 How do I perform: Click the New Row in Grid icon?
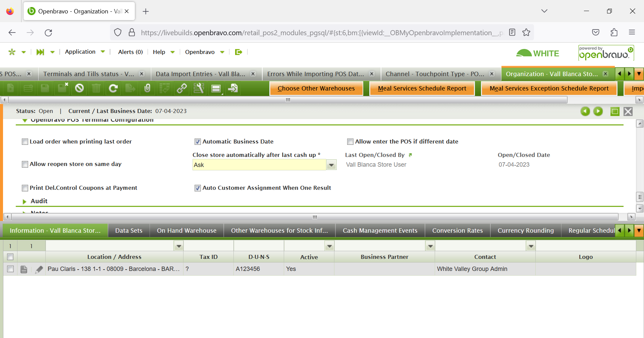[28, 88]
